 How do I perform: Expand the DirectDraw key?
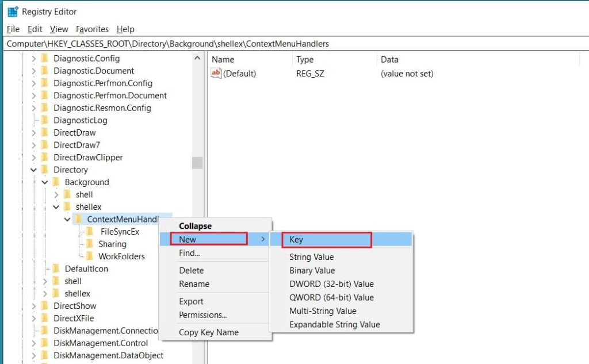(33, 133)
